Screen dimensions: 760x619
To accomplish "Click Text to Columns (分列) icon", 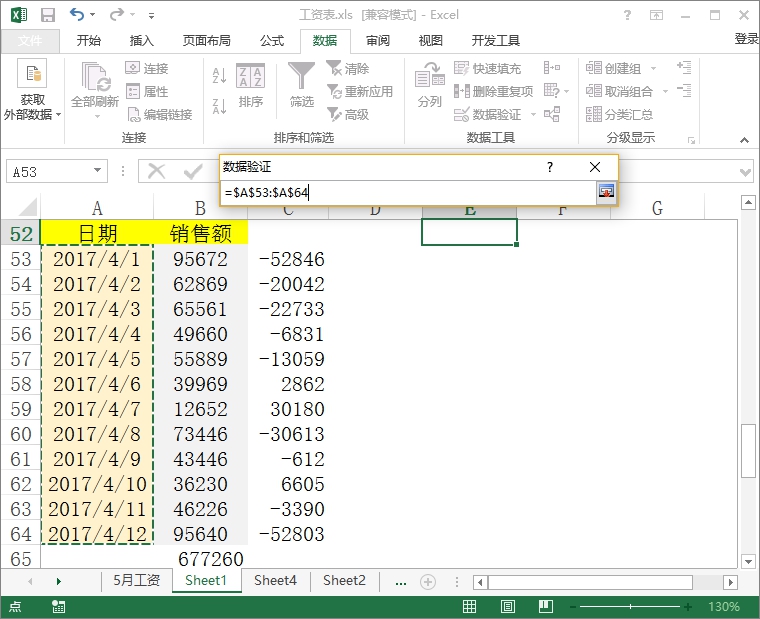I will pos(429,75).
